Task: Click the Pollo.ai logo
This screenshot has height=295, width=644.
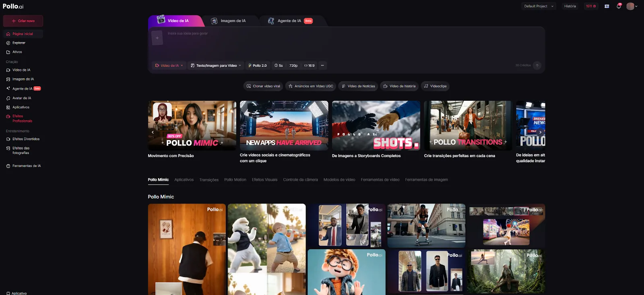Action: pos(13,6)
